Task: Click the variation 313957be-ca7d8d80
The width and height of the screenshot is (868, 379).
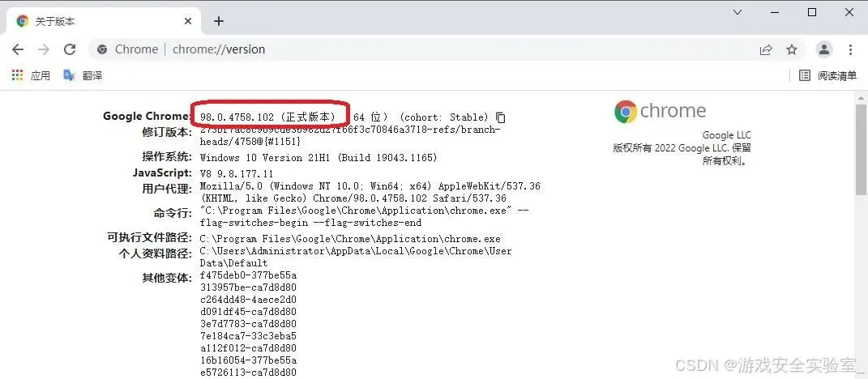Action: coord(248,287)
